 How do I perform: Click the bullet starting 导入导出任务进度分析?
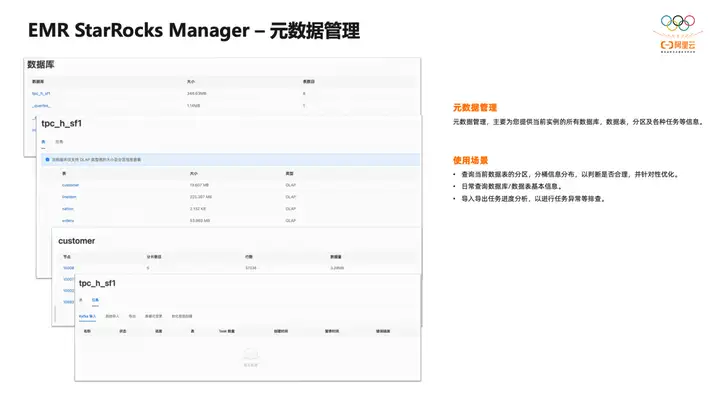click(x=533, y=199)
